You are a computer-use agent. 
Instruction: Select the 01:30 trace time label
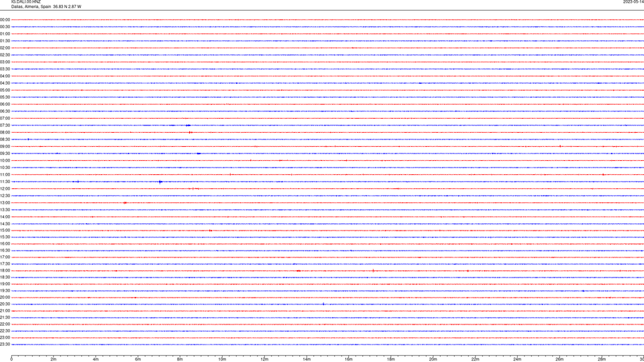coord(5,41)
